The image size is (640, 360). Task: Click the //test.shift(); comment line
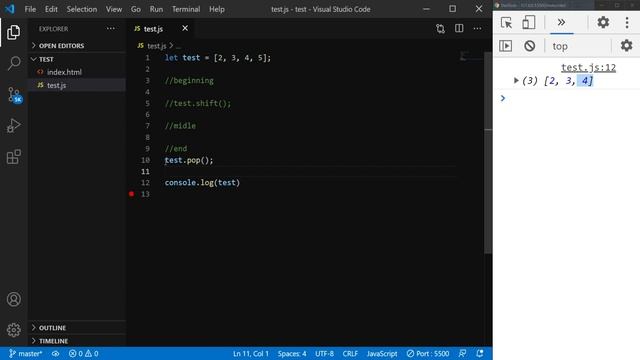click(x=198, y=103)
